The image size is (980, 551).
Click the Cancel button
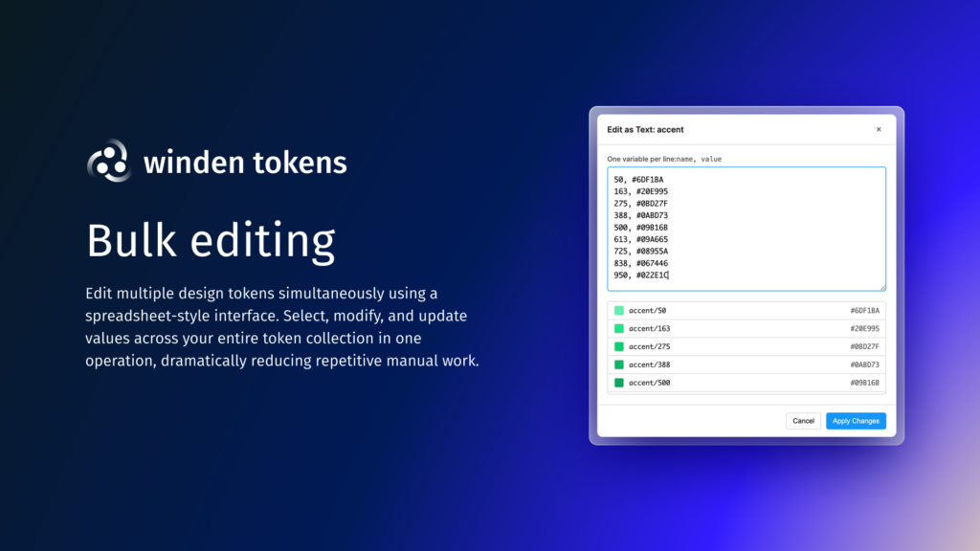coord(803,421)
